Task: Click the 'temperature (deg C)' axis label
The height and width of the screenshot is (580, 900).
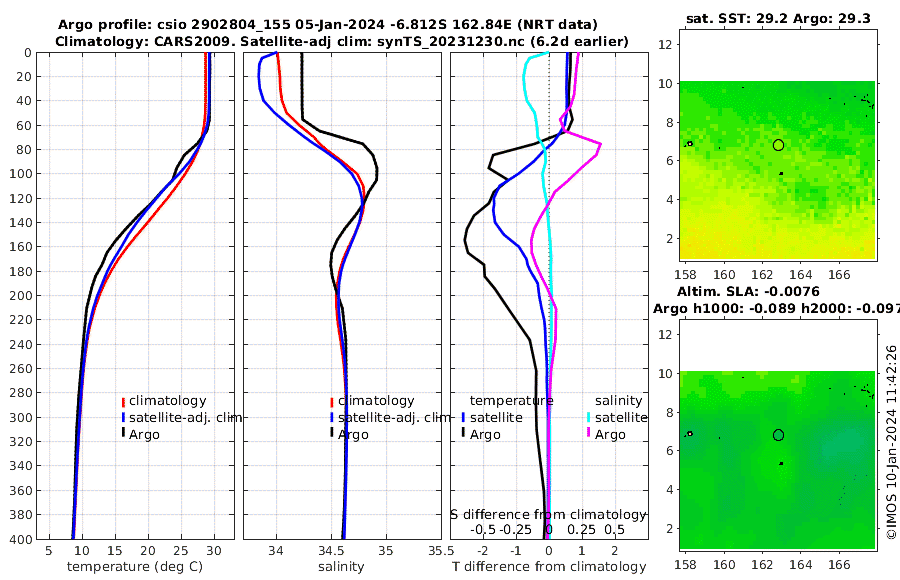Action: tap(135, 567)
